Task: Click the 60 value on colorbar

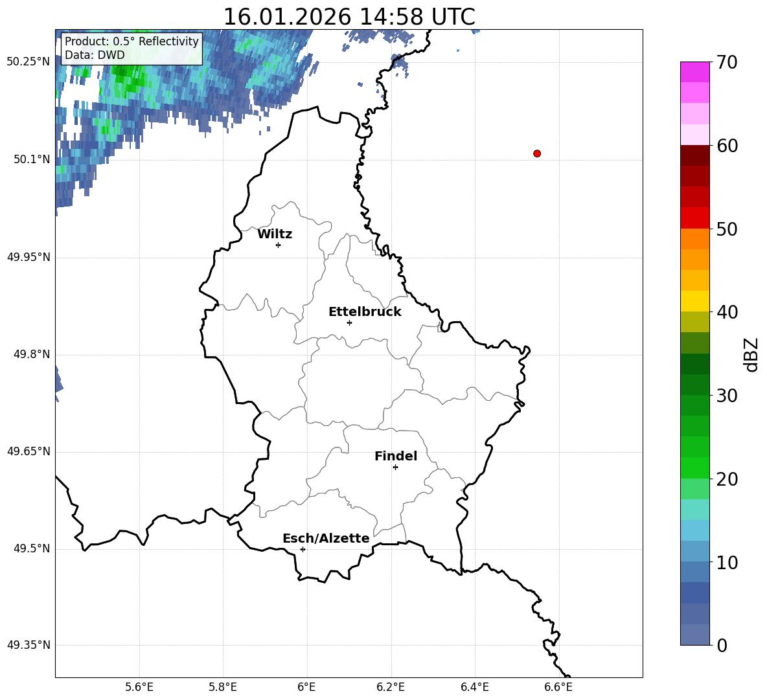Action: pyautogui.click(x=727, y=146)
